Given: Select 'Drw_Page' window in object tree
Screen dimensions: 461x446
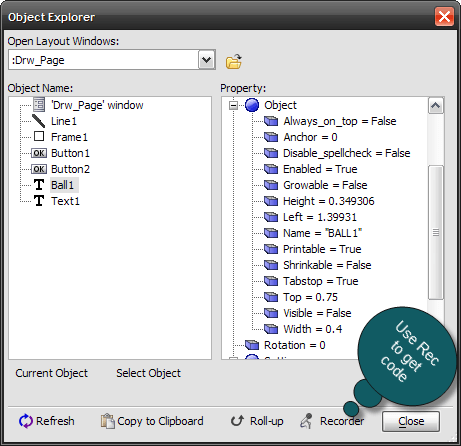Looking at the screenshot, I should (97, 105).
